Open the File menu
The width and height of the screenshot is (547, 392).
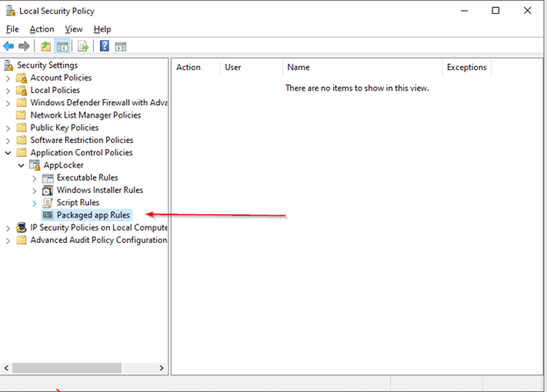point(12,29)
